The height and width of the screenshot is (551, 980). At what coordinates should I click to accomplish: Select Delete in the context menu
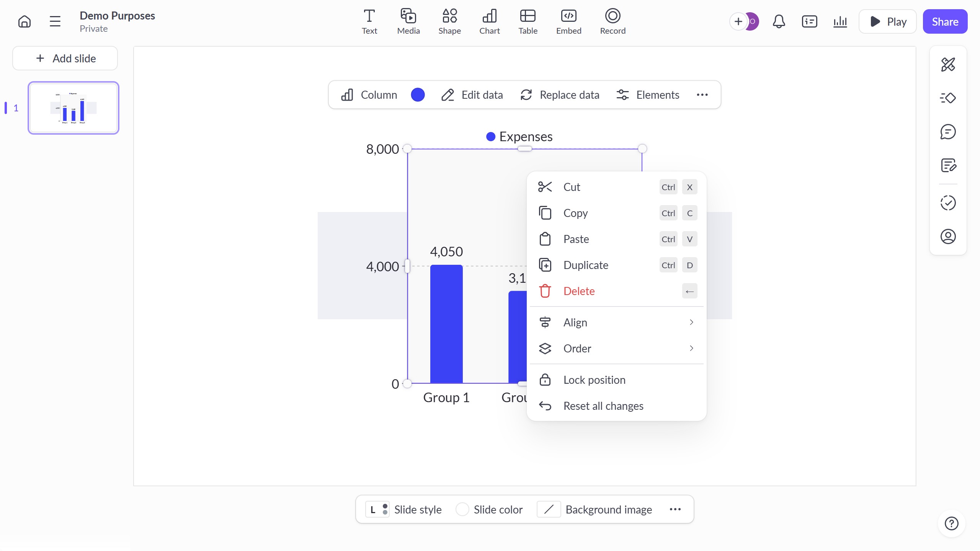[x=579, y=291]
